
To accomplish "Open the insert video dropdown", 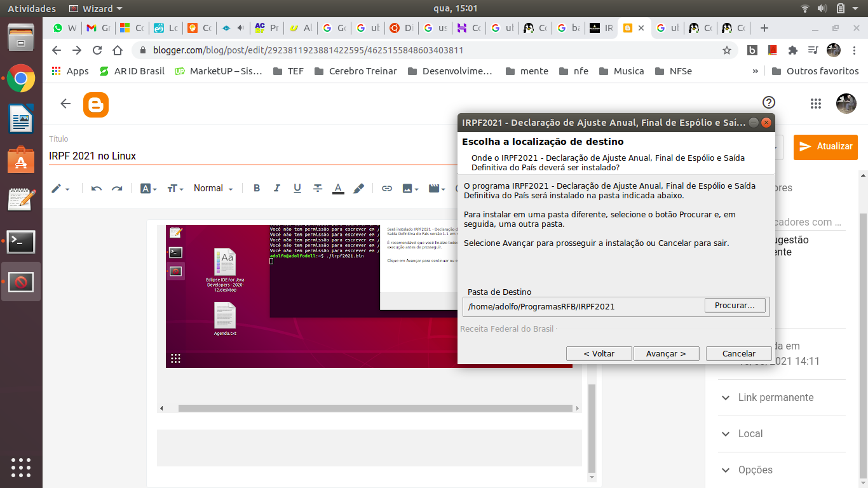I will pos(437,188).
